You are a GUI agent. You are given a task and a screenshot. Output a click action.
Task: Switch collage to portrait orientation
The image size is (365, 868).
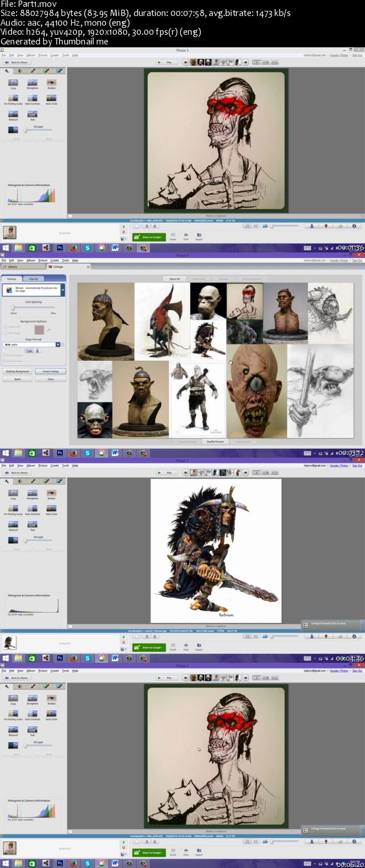pyautogui.click(x=38, y=351)
